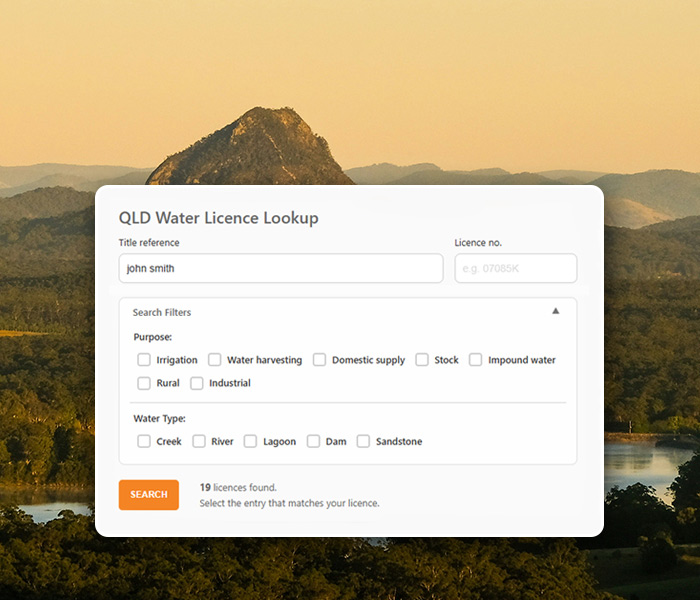Collapse the Search Filters triangle icon
This screenshot has height=600, width=700.
[555, 311]
